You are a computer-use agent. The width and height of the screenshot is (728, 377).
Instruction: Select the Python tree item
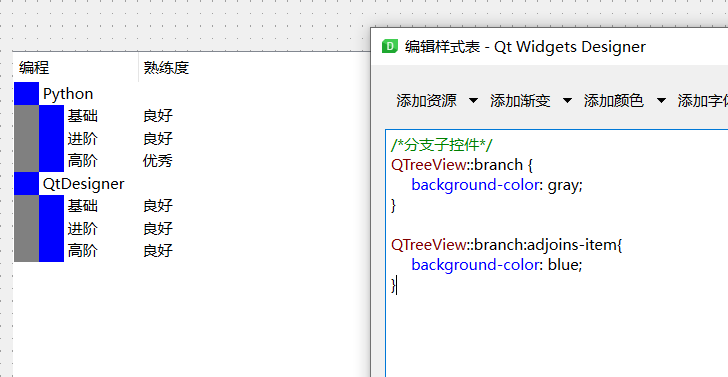[68, 94]
